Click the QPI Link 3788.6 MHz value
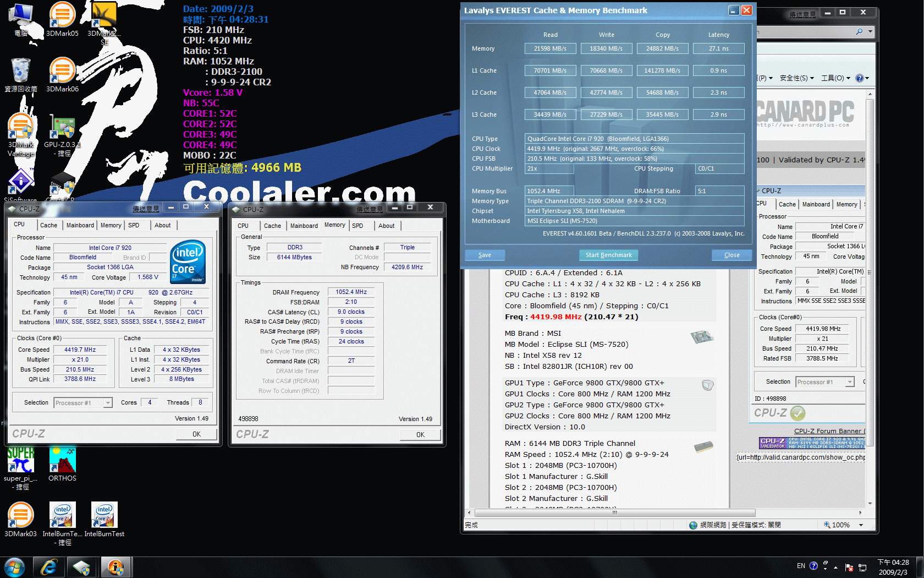The height and width of the screenshot is (578, 924). click(x=80, y=379)
